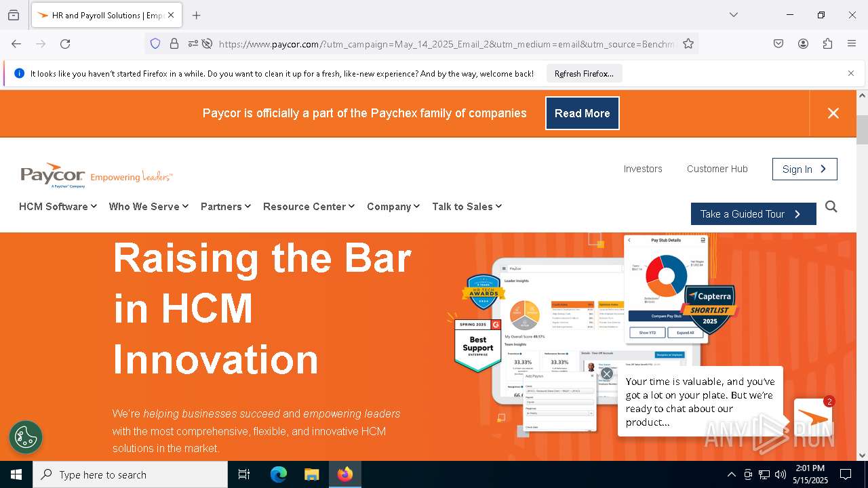Viewport: 868px width, 488px height.
Task: Expand the Talk to Sales menu
Action: (467, 207)
